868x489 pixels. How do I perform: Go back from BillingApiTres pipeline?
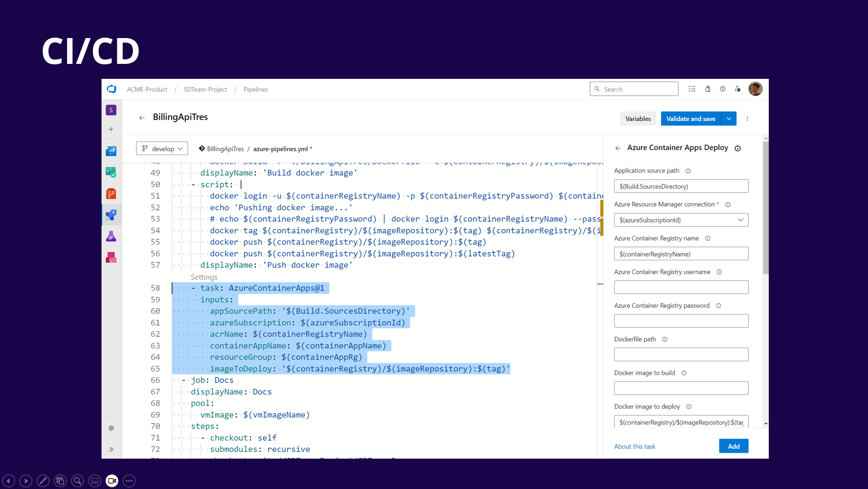tap(142, 118)
